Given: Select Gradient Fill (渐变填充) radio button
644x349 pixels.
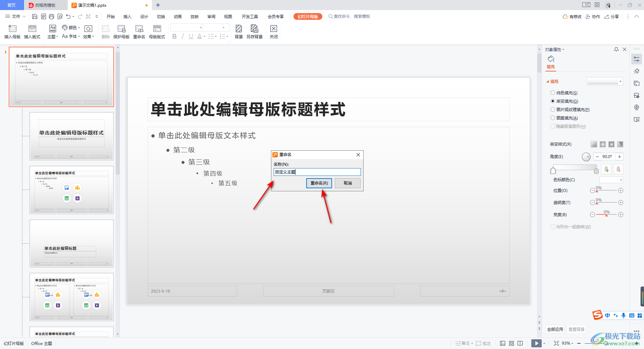Looking at the screenshot, I should pyautogui.click(x=553, y=101).
